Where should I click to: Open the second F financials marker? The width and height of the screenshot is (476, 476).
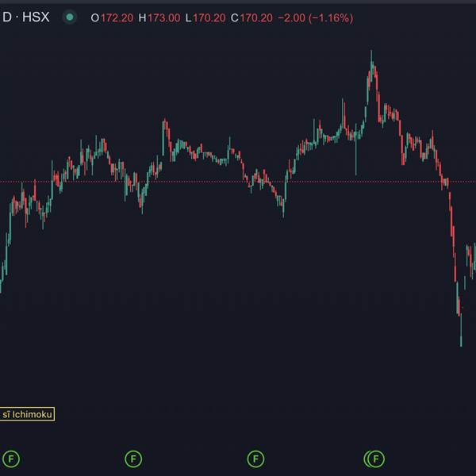133,459
